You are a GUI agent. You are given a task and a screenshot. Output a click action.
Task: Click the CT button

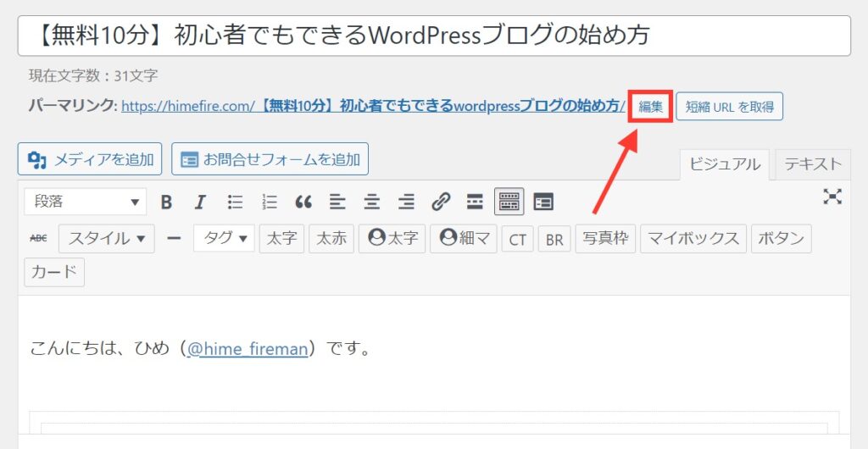[x=518, y=240]
